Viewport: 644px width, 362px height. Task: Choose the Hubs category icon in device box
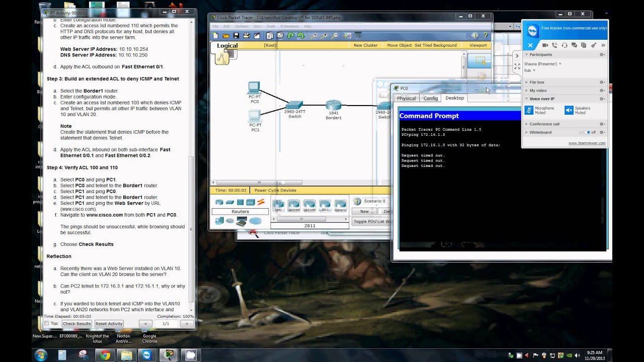pos(240,202)
